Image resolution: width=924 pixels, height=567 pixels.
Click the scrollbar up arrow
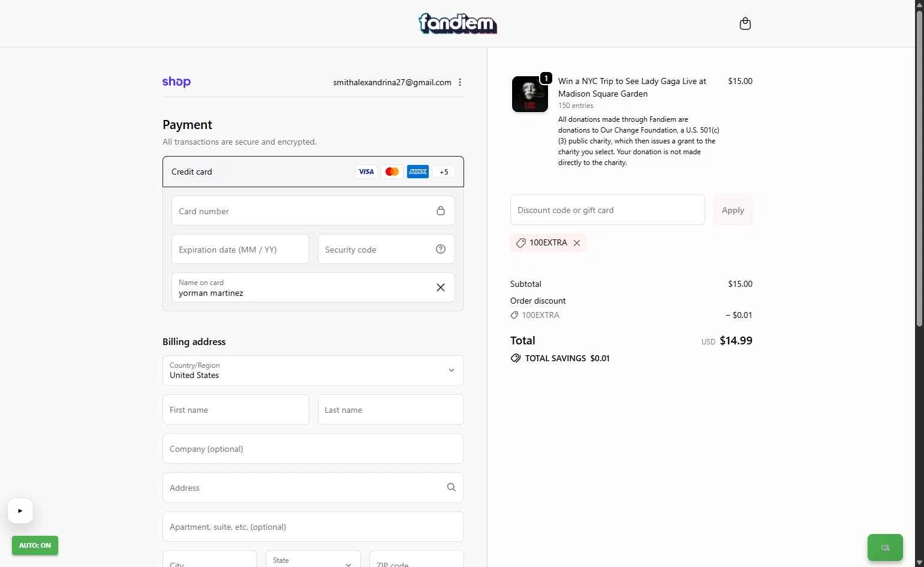click(x=919, y=4)
